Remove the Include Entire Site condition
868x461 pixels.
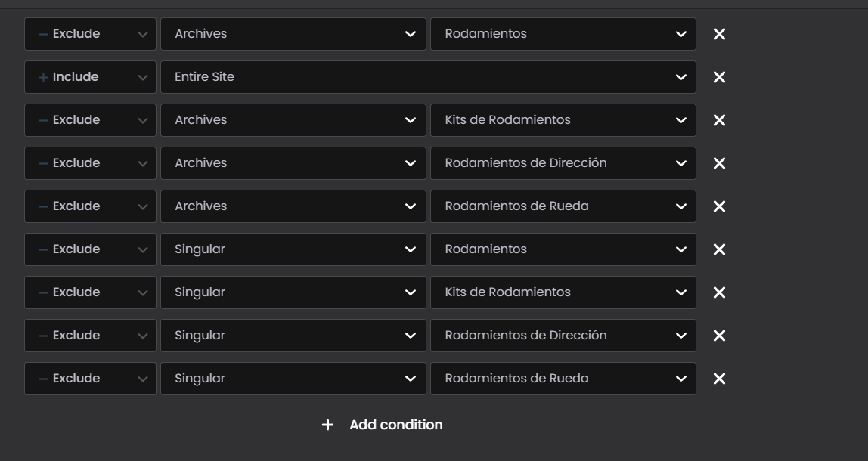click(719, 77)
